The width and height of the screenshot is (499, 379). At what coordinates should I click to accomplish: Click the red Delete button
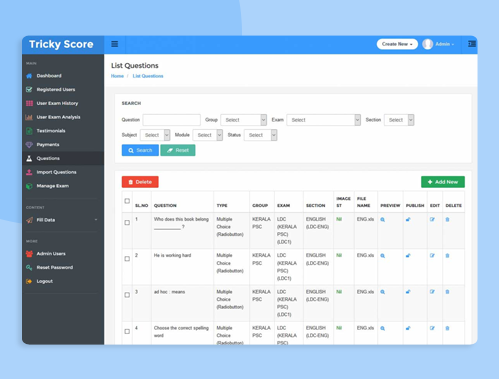140,182
